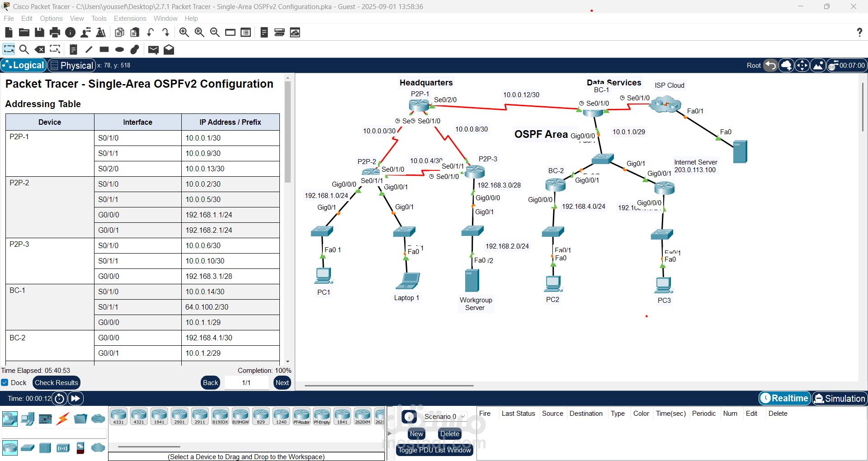This screenshot has width=868, height=461.
Task: Click the New scenario button
Action: (x=416, y=434)
